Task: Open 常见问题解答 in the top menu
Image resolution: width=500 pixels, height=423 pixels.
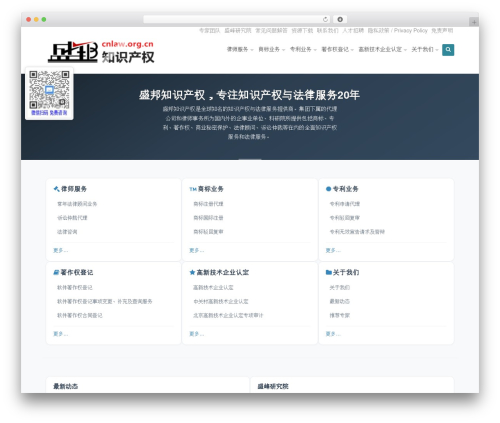Action: tap(271, 31)
